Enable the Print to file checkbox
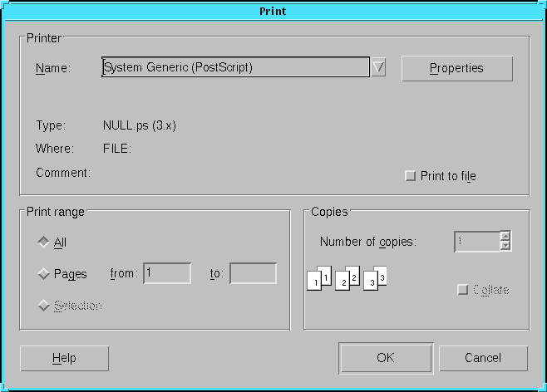This screenshot has width=547, height=392. [410, 176]
